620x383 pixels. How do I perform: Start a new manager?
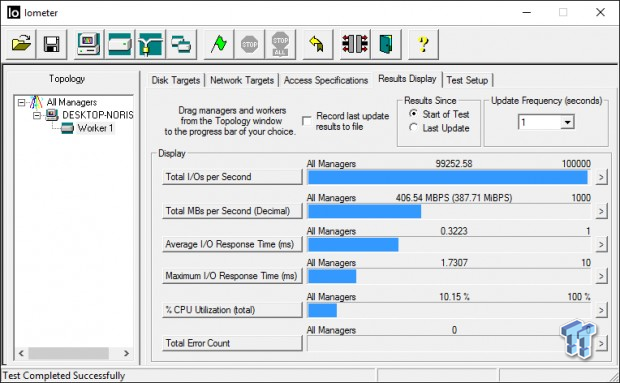pos(89,44)
